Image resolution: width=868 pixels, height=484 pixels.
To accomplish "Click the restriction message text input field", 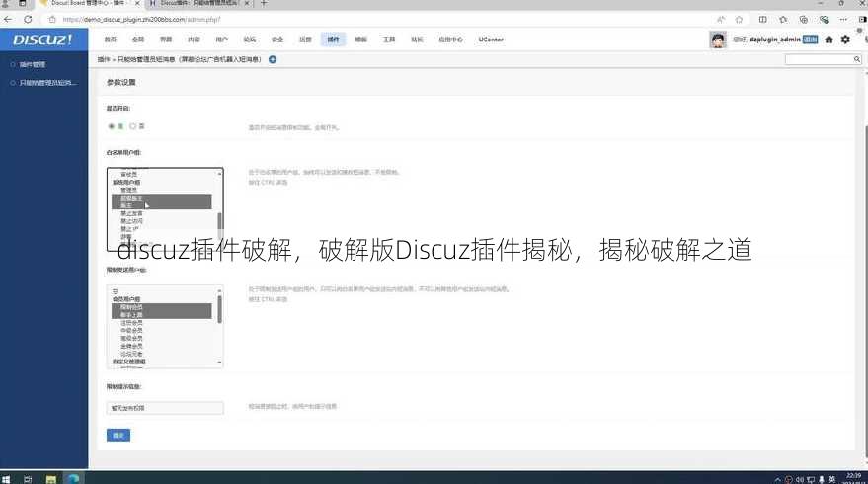I will click(x=165, y=408).
